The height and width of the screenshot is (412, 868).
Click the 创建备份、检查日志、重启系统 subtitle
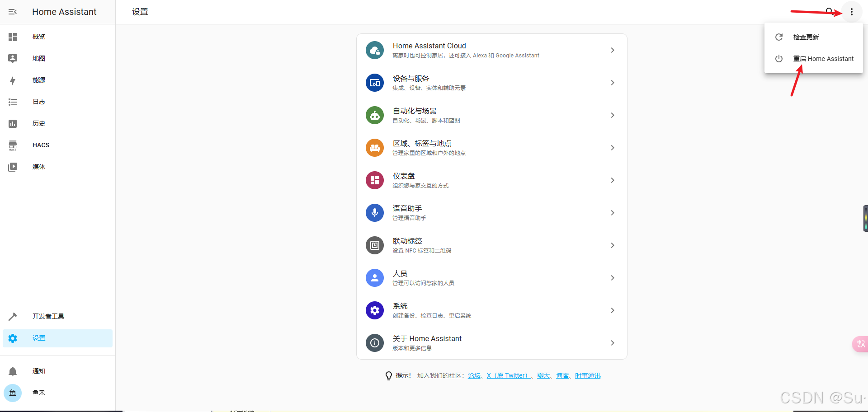pos(432,316)
